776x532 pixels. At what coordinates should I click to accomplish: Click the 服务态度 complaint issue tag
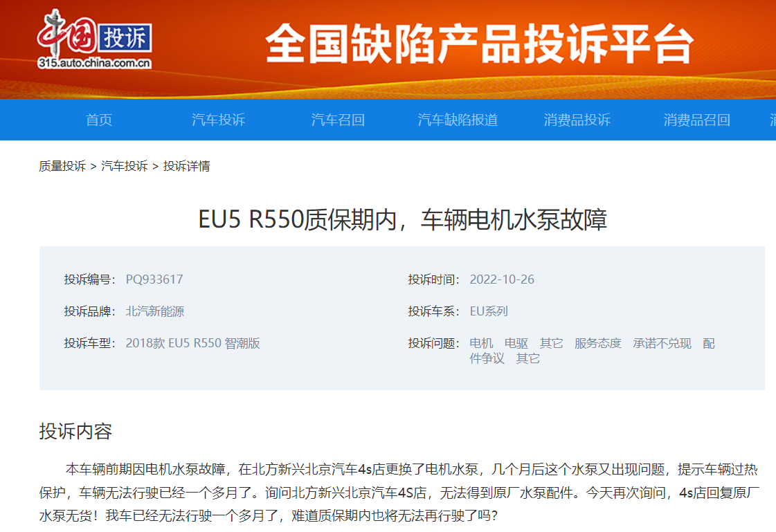[x=598, y=343]
